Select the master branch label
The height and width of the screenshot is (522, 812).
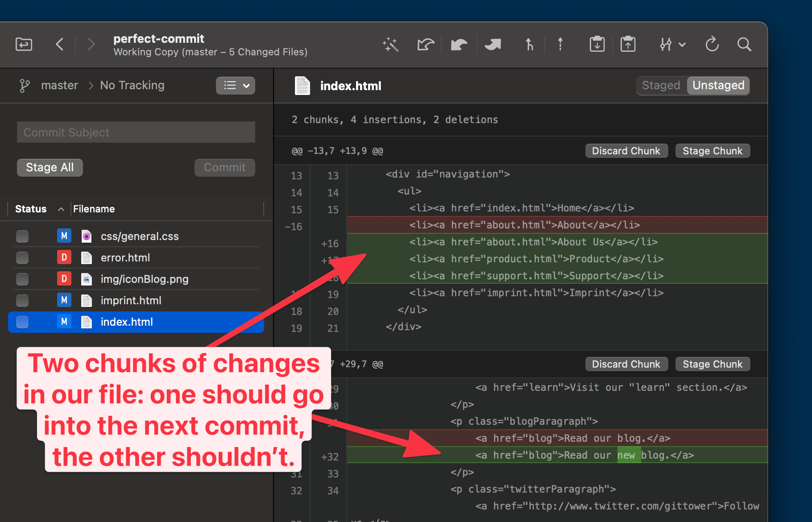click(59, 85)
